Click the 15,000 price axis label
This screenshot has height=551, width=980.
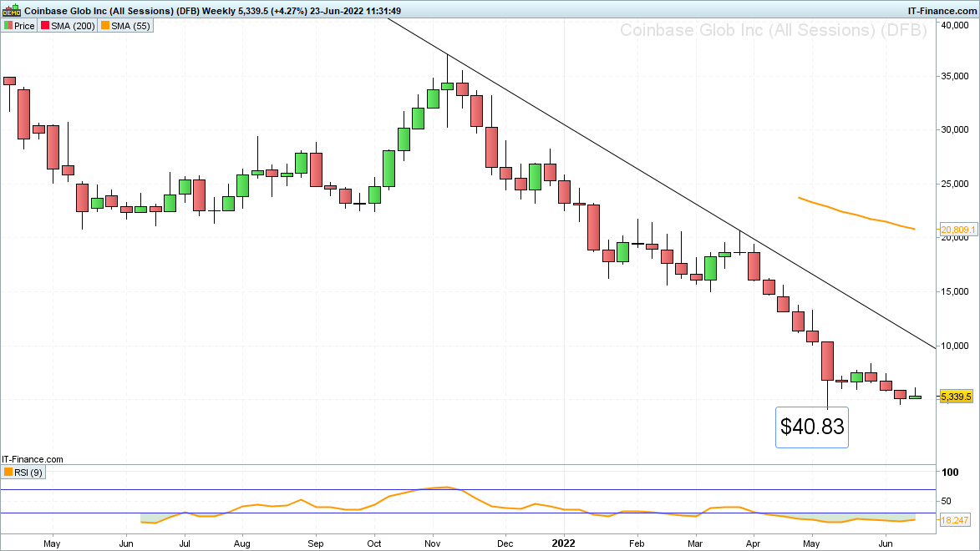pyautogui.click(x=955, y=291)
